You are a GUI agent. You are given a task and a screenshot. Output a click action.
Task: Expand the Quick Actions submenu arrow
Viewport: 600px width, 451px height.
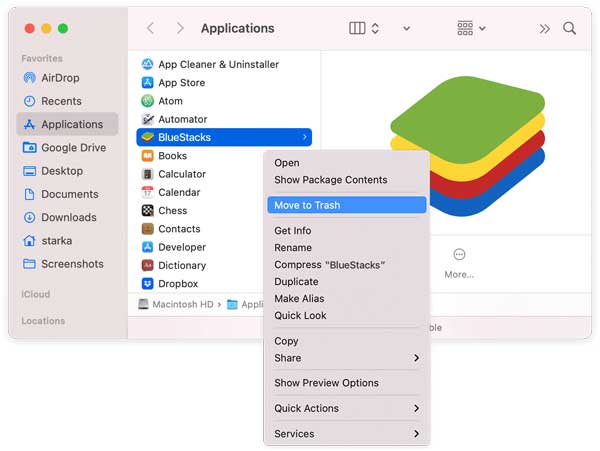[x=416, y=409]
